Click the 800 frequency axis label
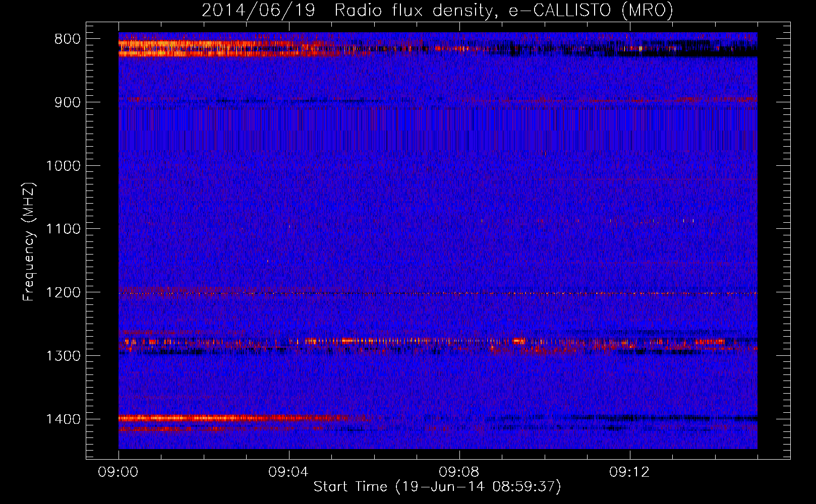The height and width of the screenshot is (504, 816). pyautogui.click(x=67, y=39)
